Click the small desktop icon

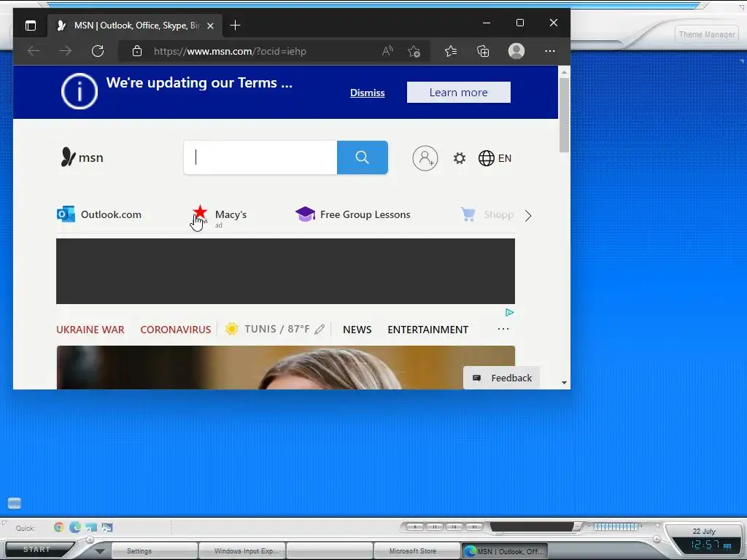coord(15,503)
